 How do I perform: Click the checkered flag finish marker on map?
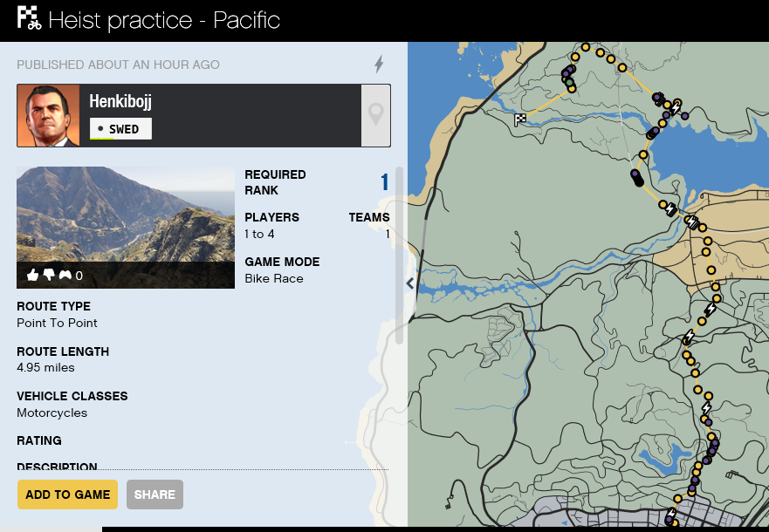coord(520,119)
